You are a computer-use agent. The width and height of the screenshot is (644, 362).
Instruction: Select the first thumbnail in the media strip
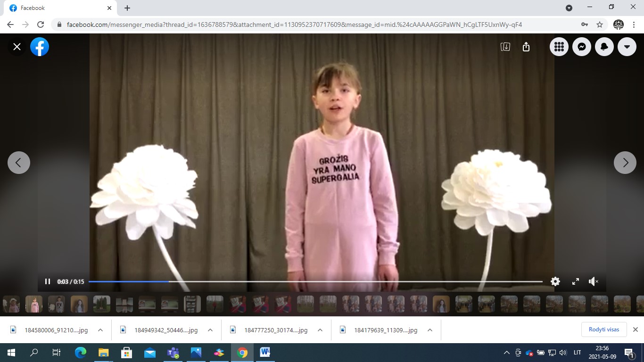pyautogui.click(x=11, y=304)
